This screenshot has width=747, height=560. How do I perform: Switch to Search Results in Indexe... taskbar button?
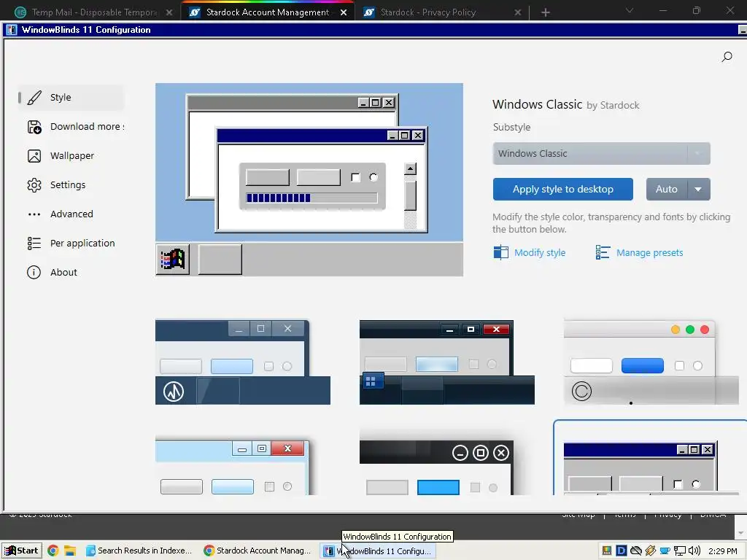pos(139,551)
